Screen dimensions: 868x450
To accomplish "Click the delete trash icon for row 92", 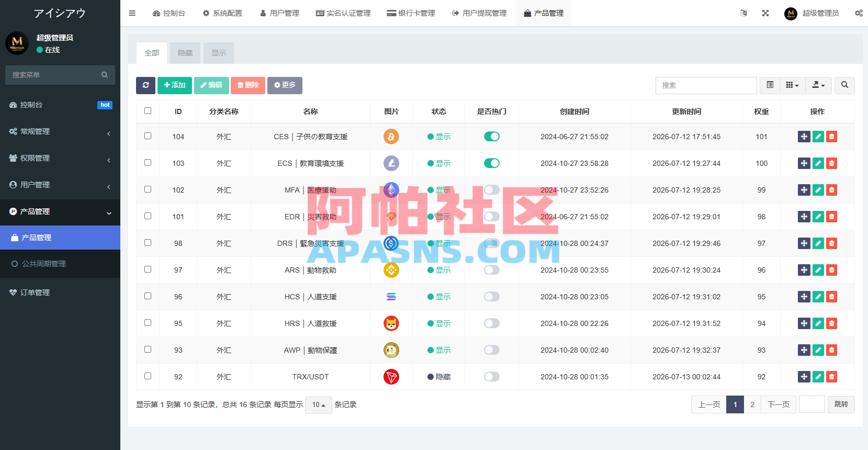I will tap(831, 377).
